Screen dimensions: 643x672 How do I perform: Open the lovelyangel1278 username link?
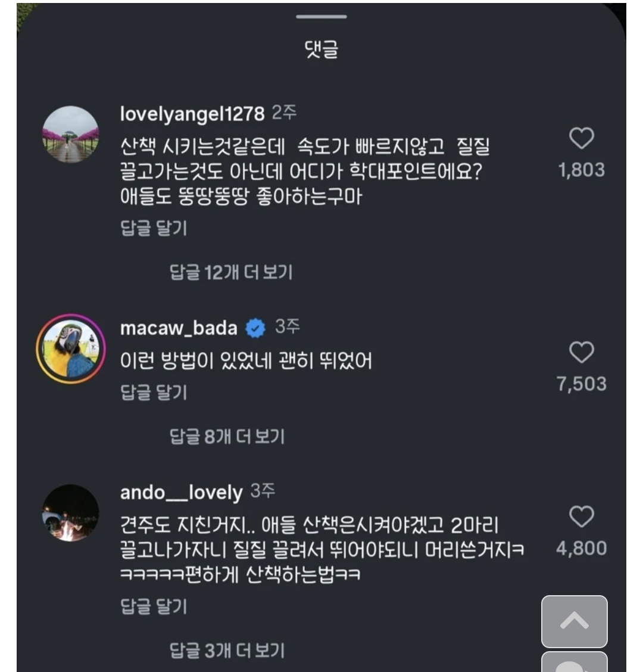192,114
